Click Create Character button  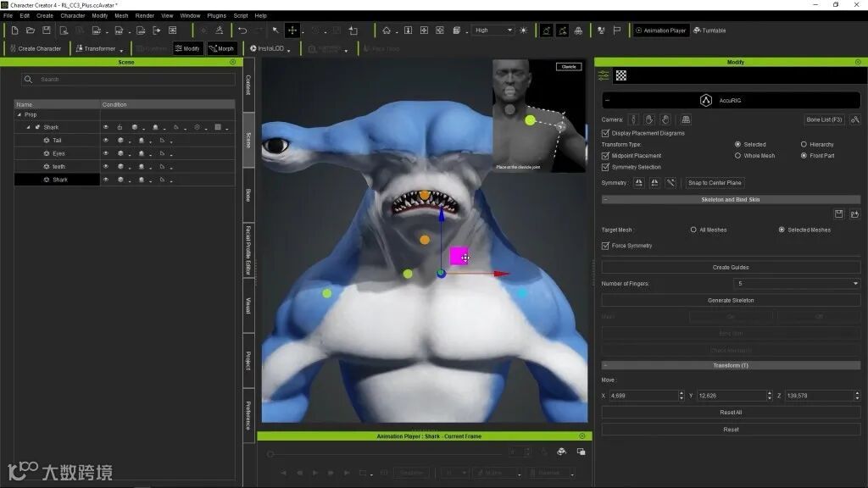pyautogui.click(x=36, y=48)
